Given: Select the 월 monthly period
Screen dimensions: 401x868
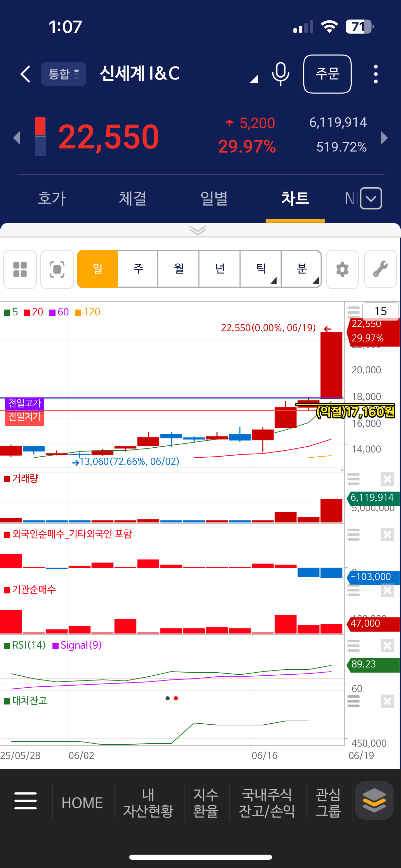Looking at the screenshot, I should (179, 269).
